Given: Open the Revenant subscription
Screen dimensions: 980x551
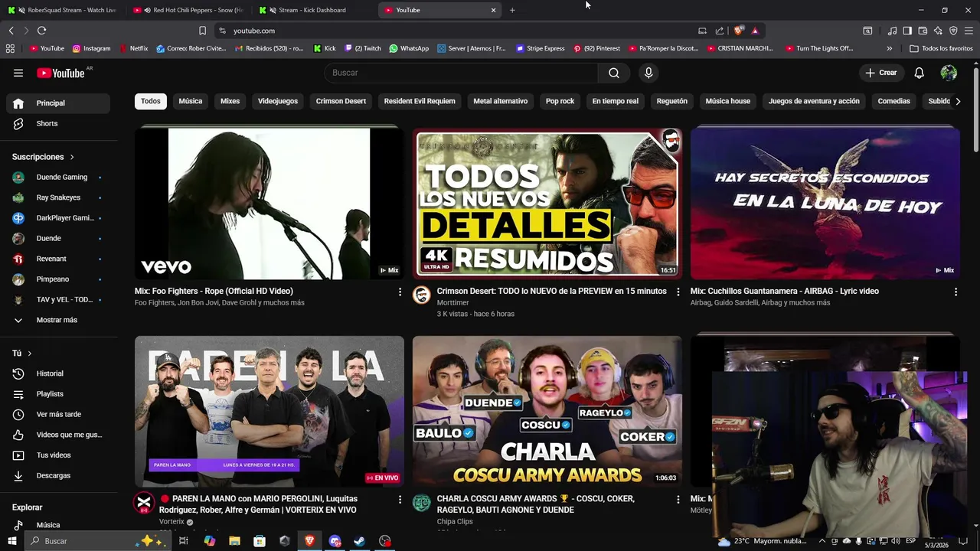Looking at the screenshot, I should (58, 259).
